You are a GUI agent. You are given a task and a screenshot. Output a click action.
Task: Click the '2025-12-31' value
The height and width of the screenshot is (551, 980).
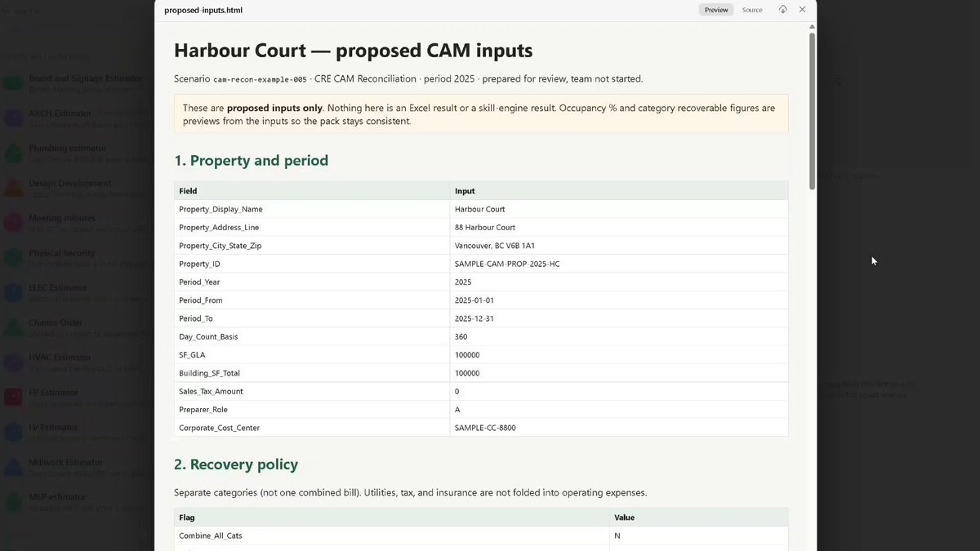pos(474,318)
